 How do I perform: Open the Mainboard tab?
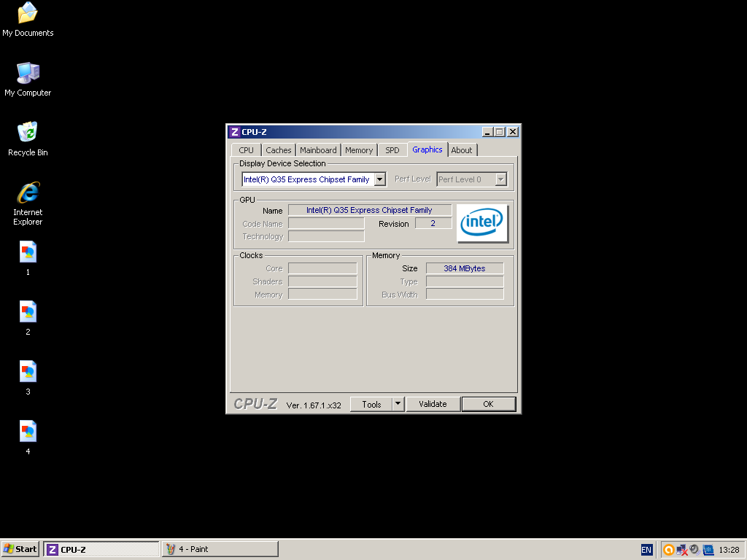coord(318,150)
